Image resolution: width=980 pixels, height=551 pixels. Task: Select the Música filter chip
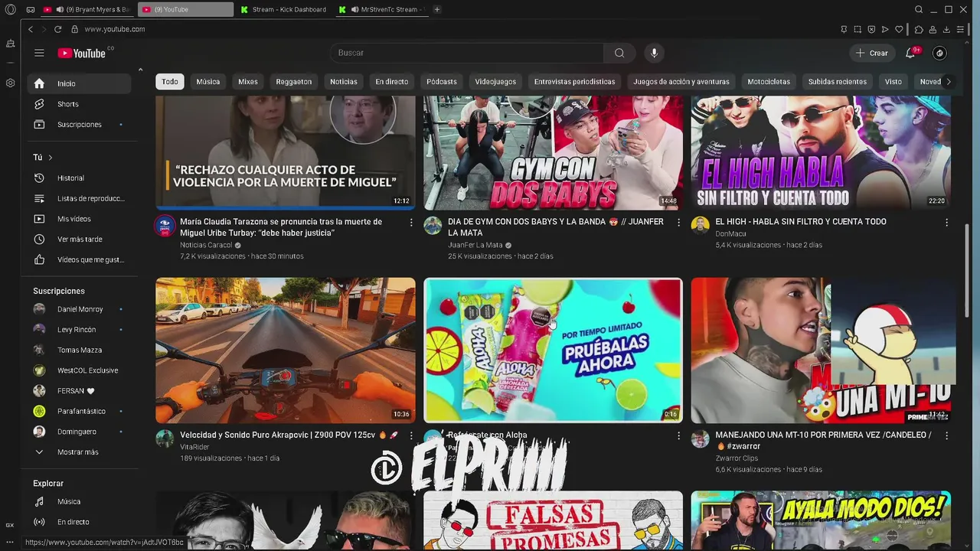207,82
